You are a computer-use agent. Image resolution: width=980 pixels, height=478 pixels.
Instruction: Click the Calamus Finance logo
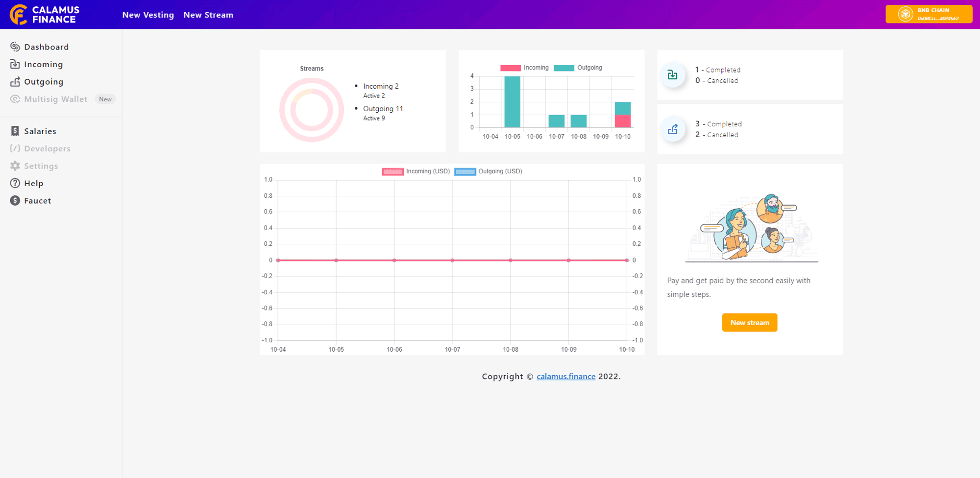45,15
